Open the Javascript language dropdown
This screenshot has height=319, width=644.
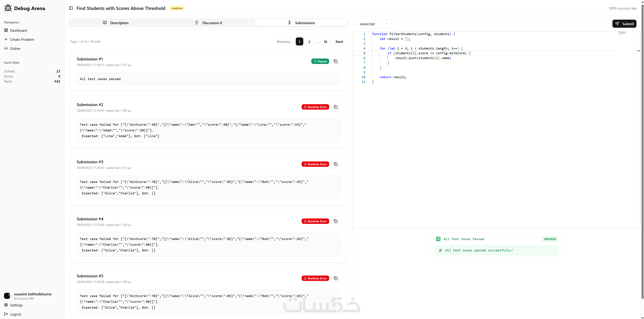374,24
